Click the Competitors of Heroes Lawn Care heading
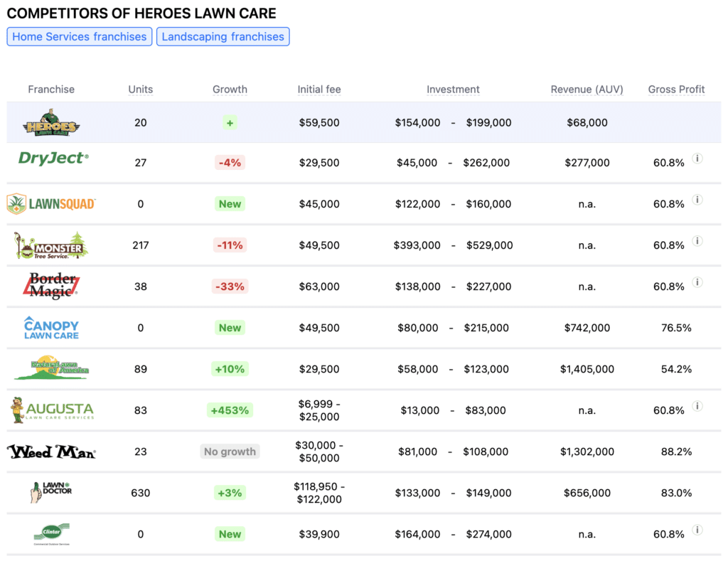This screenshot has height=566, width=728. pyautogui.click(x=141, y=14)
